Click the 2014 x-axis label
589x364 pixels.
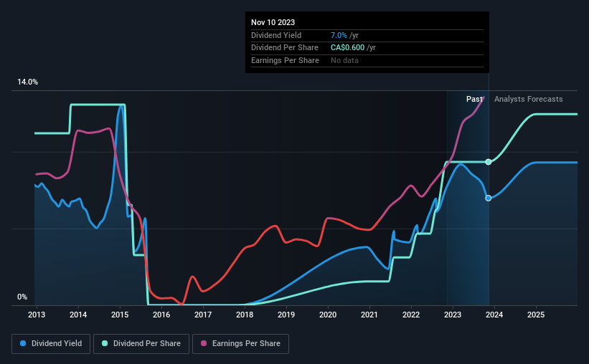[x=78, y=315]
